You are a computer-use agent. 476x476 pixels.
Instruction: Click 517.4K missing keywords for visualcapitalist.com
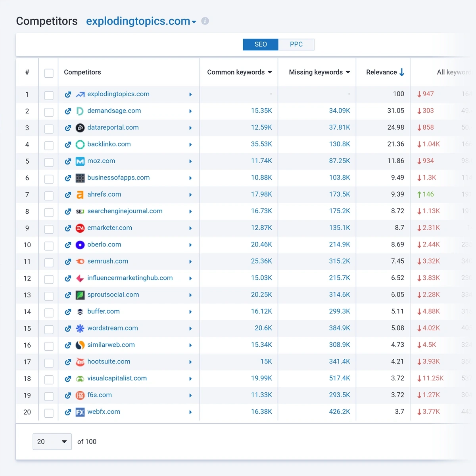340,378
